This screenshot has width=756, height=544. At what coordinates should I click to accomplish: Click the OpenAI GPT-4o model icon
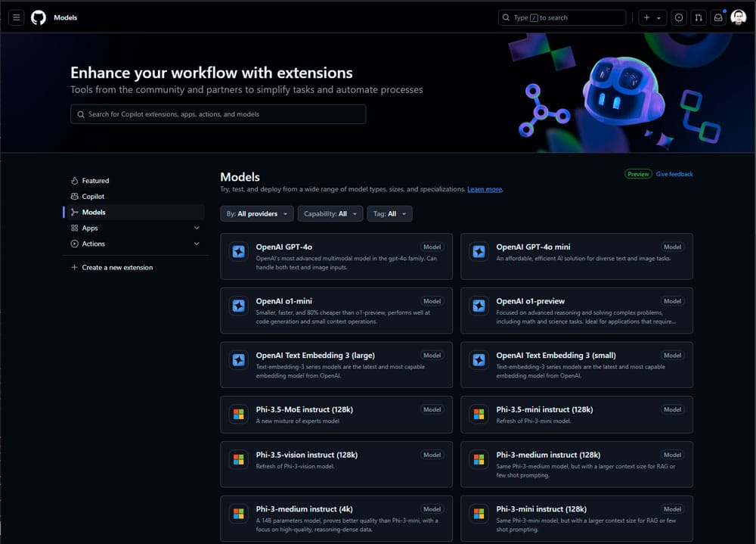pyautogui.click(x=239, y=251)
